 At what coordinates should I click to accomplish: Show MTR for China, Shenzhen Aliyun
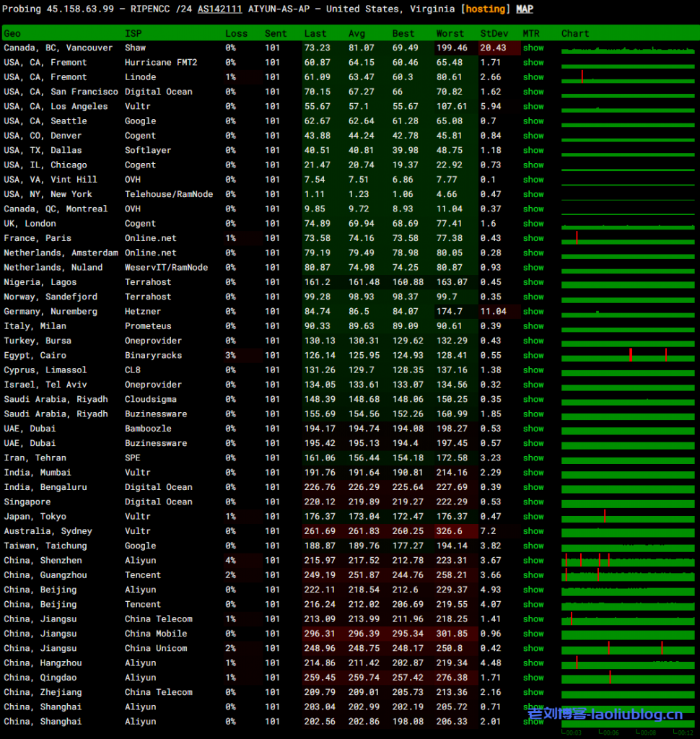point(533,560)
